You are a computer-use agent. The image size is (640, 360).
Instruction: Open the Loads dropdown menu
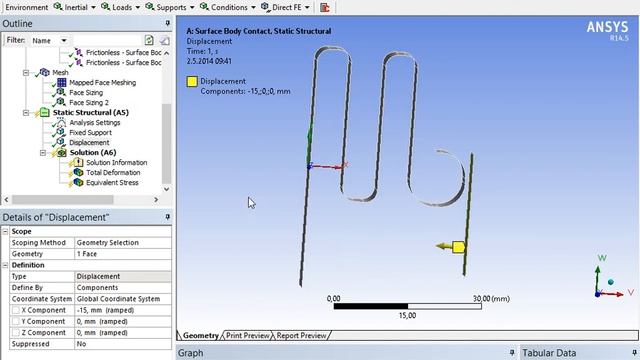click(x=120, y=7)
